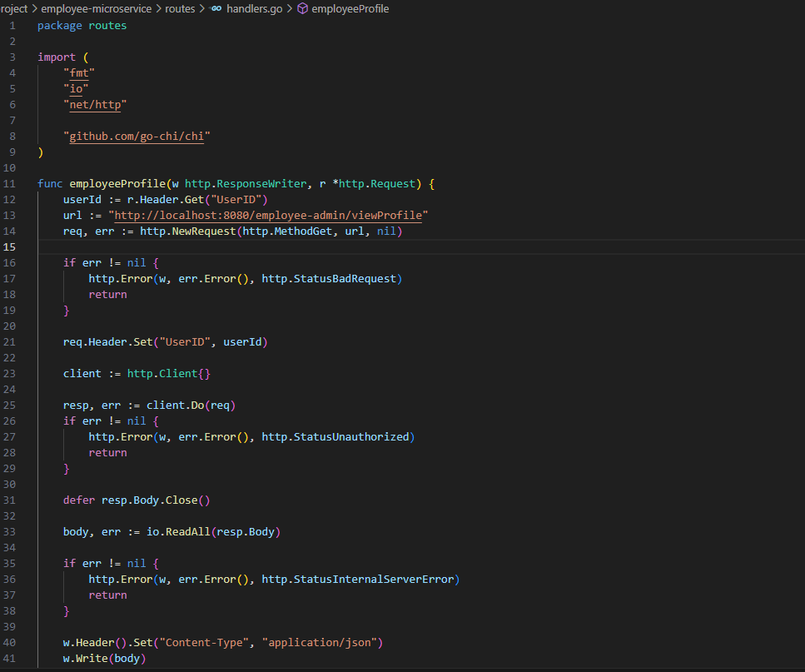The width and height of the screenshot is (805, 672).
Task: Click "http.Client{}" on line 23
Action: coord(169,374)
